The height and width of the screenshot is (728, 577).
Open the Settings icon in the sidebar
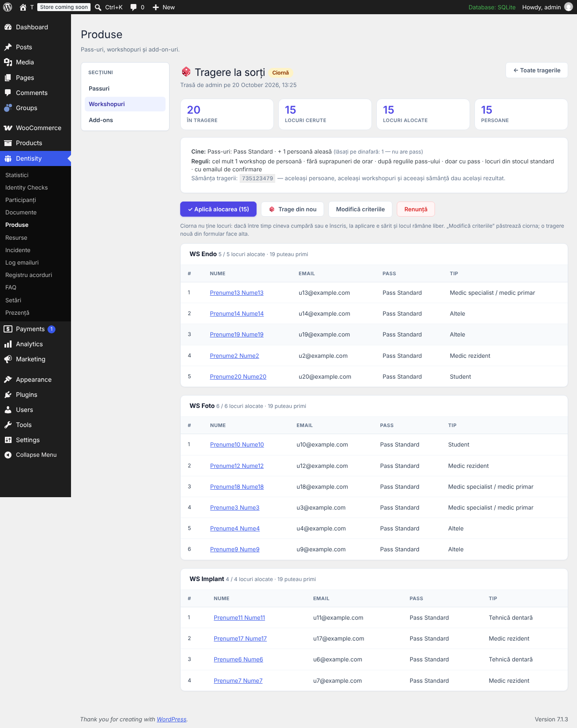[x=8, y=440]
